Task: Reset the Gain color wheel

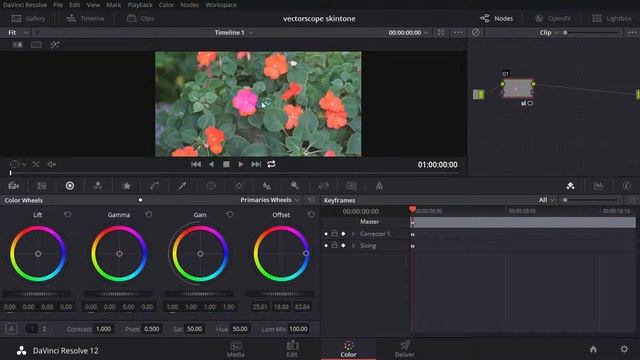Action: point(230,214)
